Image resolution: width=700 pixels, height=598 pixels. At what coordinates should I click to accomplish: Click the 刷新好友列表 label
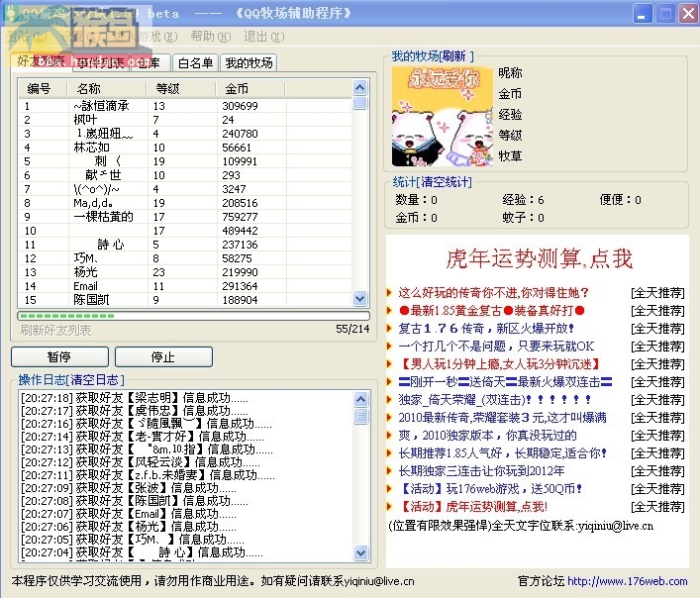(x=55, y=331)
